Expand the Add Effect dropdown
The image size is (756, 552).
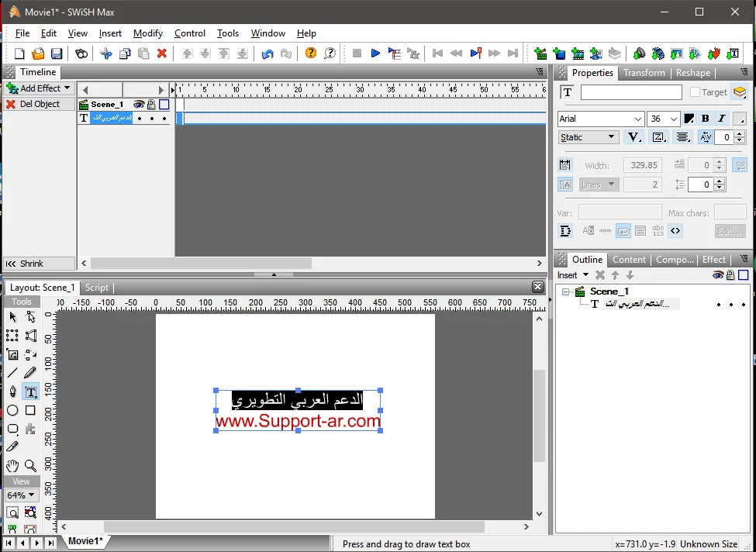coord(39,88)
